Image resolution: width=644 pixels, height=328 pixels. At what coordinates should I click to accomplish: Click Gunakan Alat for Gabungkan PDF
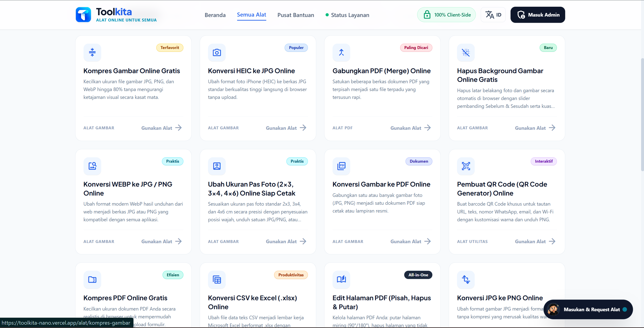410,128
